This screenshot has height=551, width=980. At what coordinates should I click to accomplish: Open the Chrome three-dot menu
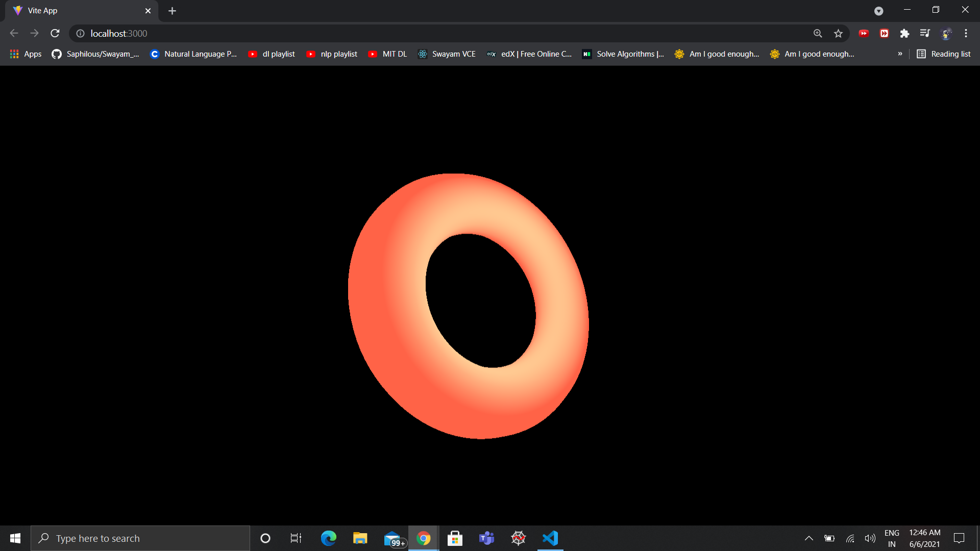[966, 33]
